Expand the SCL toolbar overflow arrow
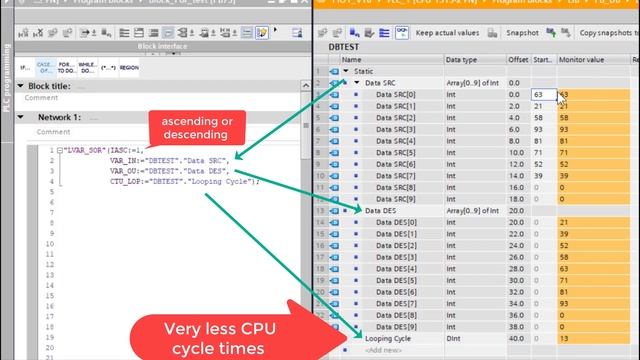This screenshot has height=360, width=640. [275, 30]
